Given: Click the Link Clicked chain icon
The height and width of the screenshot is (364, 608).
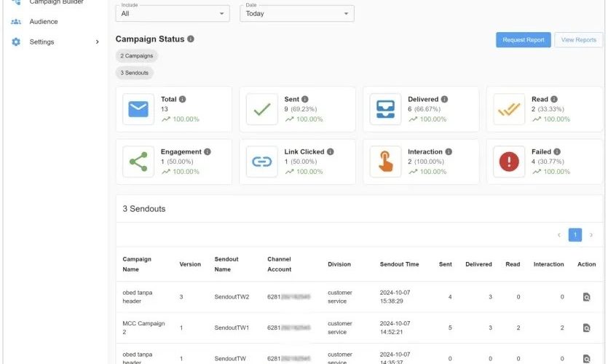Looking at the screenshot, I should 262,162.
